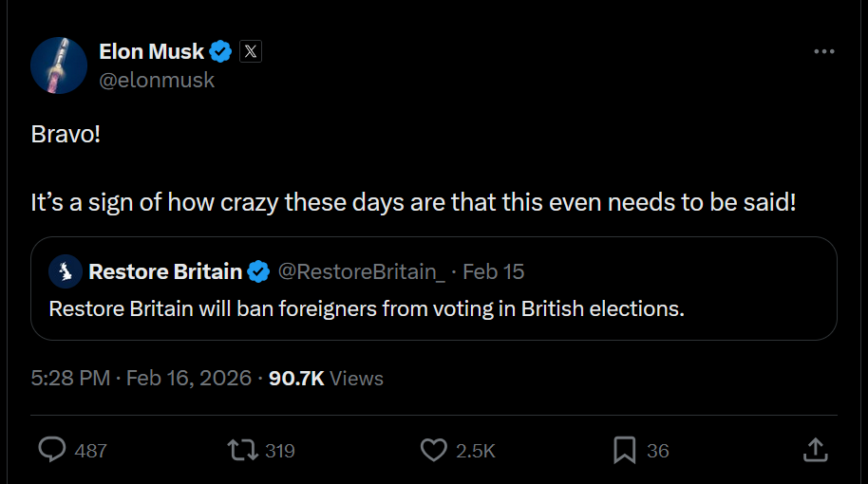Image resolution: width=868 pixels, height=484 pixels.
Task: Click the reply speech bubble icon
Action: click(51, 450)
